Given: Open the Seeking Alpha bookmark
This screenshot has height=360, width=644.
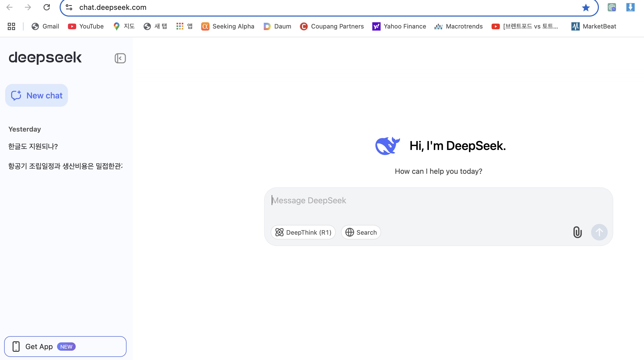Looking at the screenshot, I should click(x=228, y=26).
